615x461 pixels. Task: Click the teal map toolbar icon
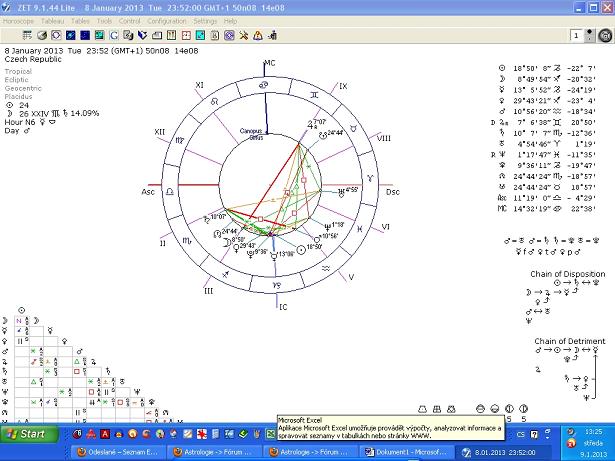99,36
